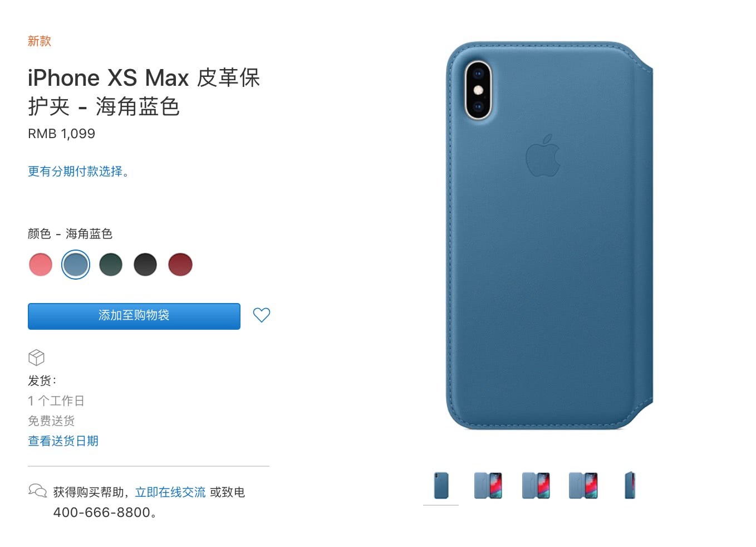756x547 pixels.
Task: Show second thumbnail with open folio
Action: (488, 486)
